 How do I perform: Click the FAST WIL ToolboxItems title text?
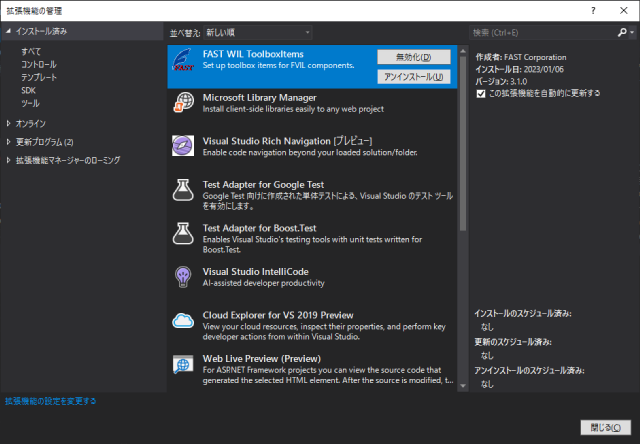pyautogui.click(x=253, y=54)
